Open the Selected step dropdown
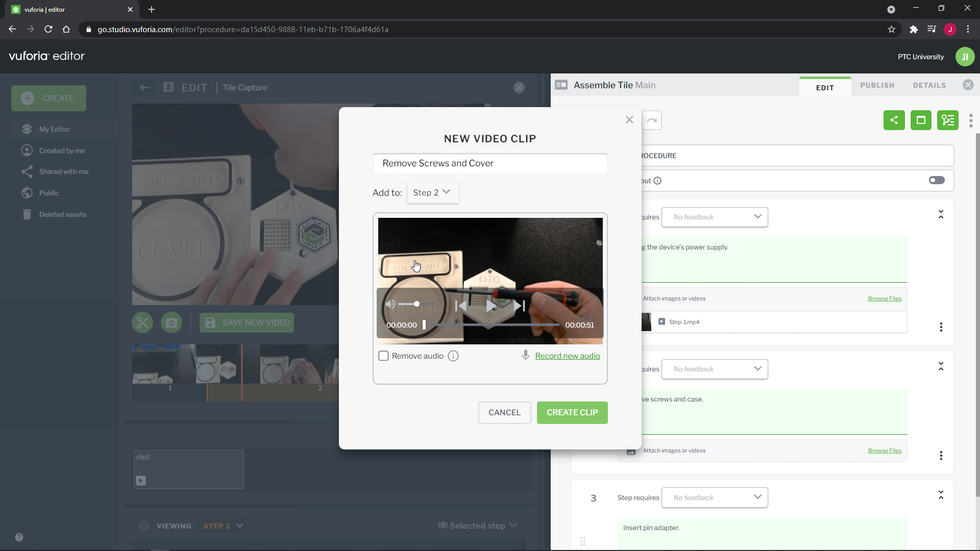The image size is (980, 551). coord(478,525)
